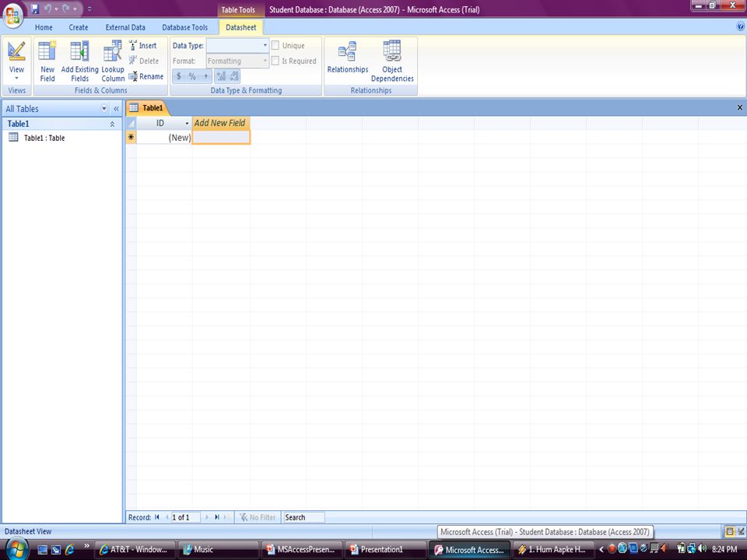Switch to Design View via status bar icon
The width and height of the screenshot is (747, 560).
pos(741,531)
